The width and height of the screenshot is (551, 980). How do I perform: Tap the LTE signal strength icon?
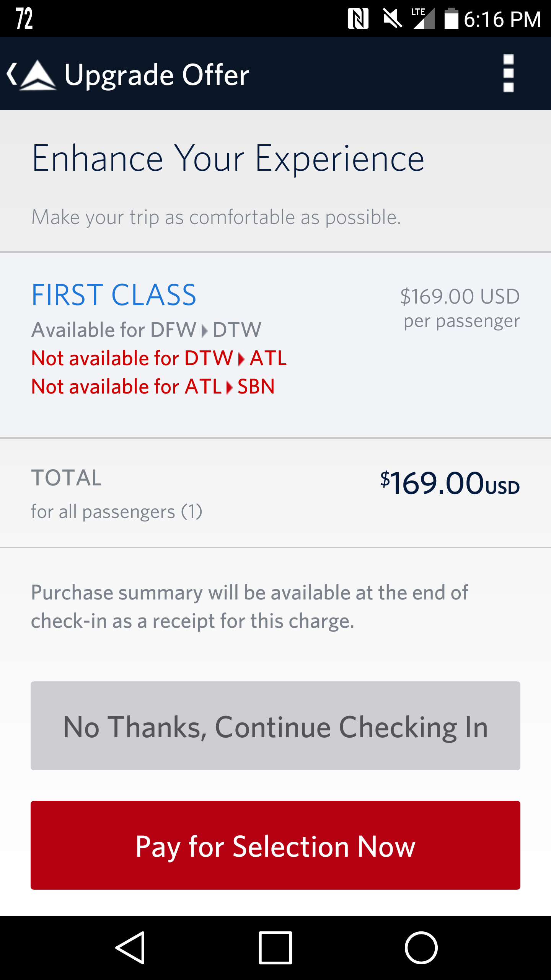coord(423,19)
